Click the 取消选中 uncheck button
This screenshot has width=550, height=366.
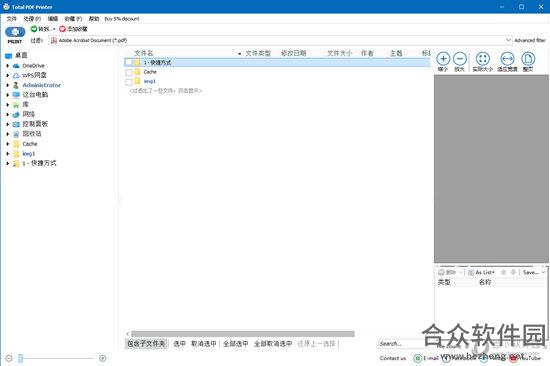(204, 344)
